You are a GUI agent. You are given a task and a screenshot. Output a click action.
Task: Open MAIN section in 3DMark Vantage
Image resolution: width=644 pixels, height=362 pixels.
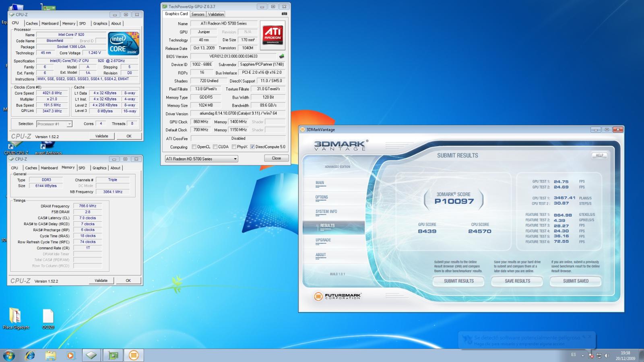[x=320, y=183]
